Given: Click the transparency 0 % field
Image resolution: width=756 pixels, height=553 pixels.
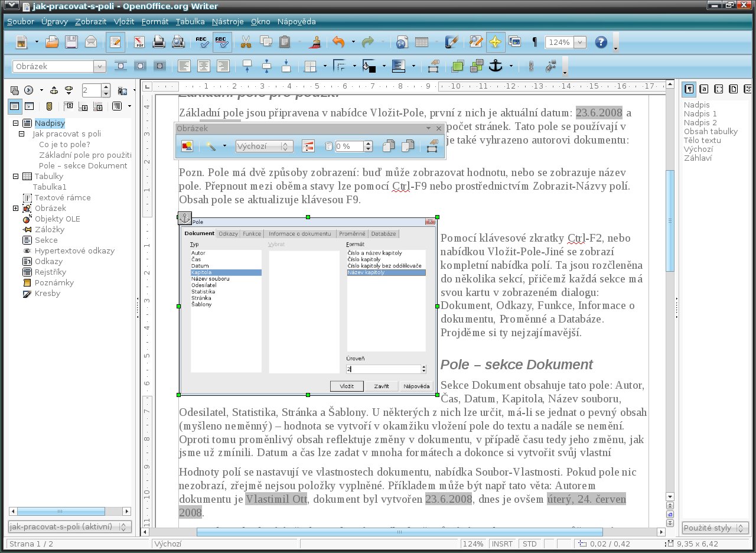Looking at the screenshot, I should (x=349, y=146).
